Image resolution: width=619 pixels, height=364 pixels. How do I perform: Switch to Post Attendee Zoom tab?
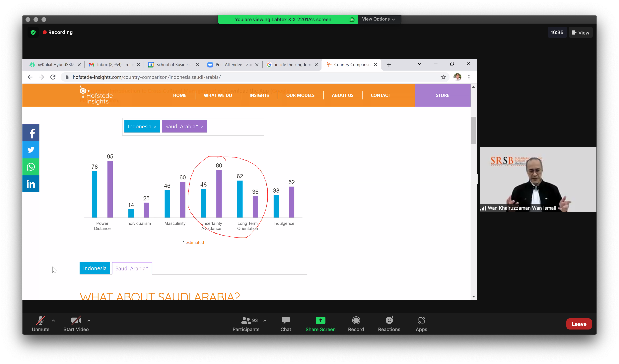click(x=233, y=65)
